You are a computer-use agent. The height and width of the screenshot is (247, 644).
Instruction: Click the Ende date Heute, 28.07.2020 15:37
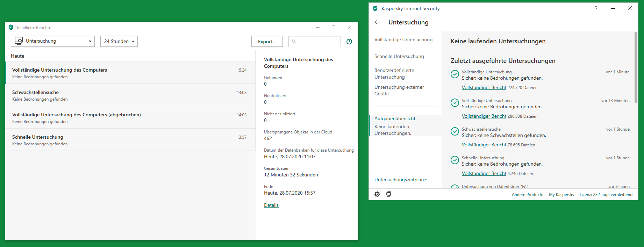pos(290,193)
